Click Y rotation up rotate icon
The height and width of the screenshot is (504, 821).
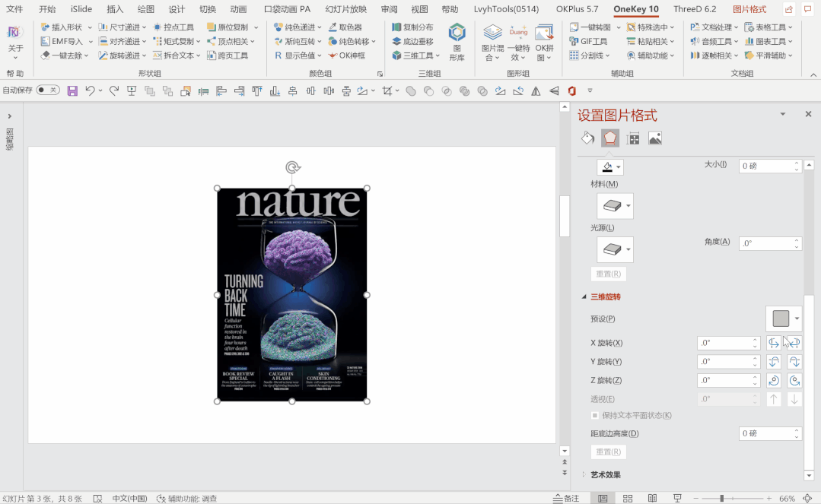[x=773, y=362]
